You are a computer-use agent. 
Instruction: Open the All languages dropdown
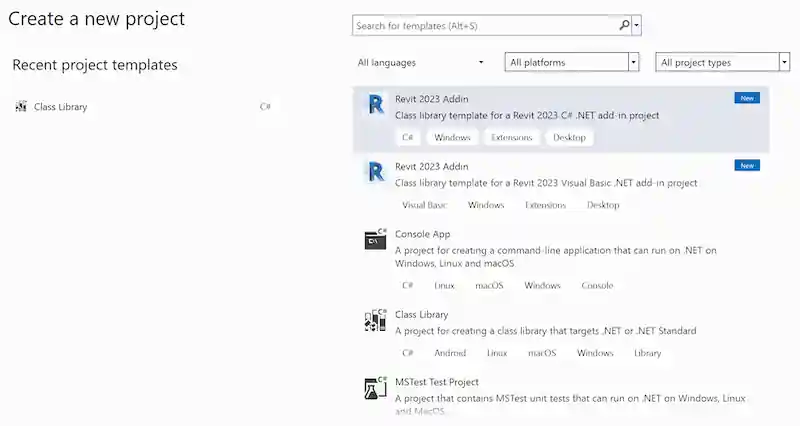click(x=421, y=62)
